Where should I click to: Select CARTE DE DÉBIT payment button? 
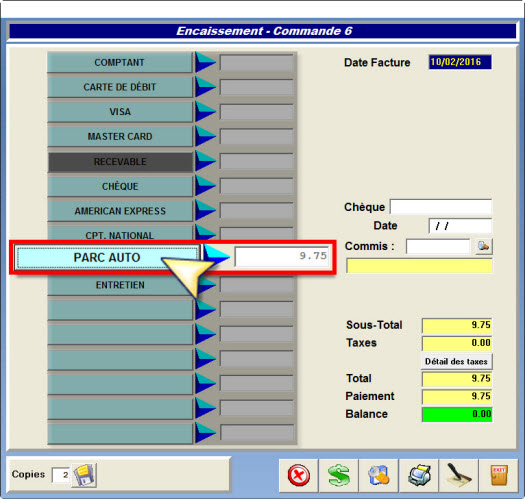point(120,87)
